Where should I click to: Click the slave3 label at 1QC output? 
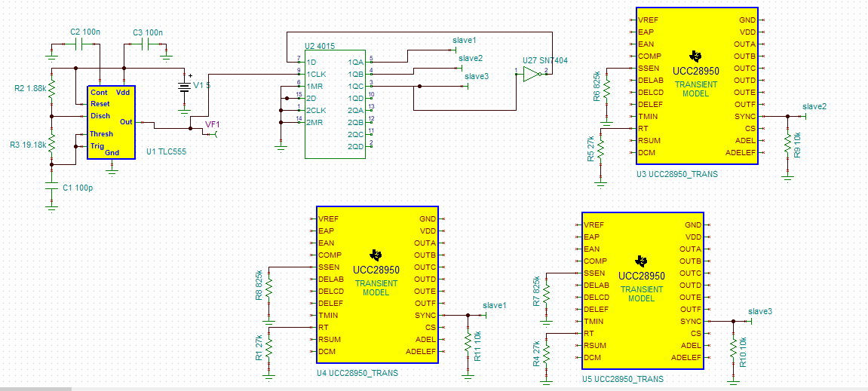477,76
